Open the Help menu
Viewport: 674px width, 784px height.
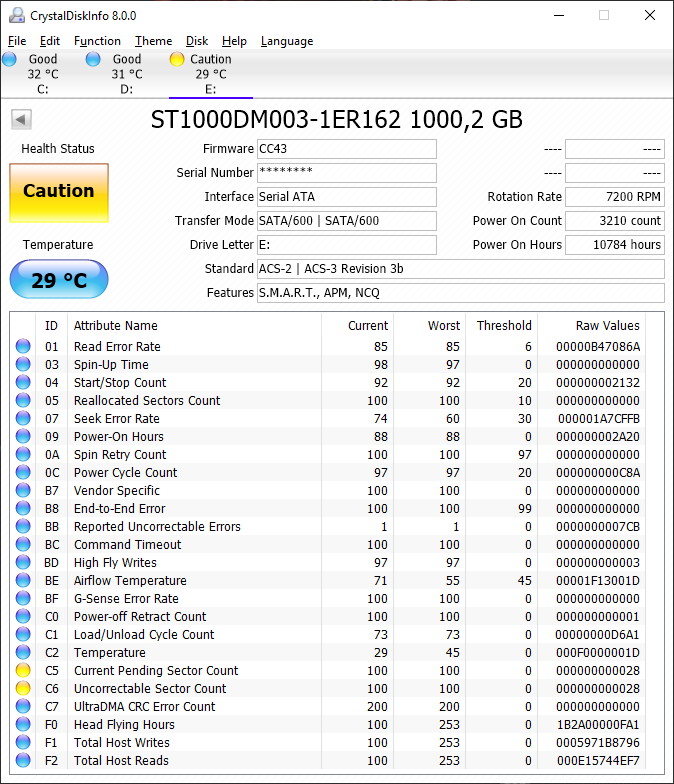pos(234,41)
